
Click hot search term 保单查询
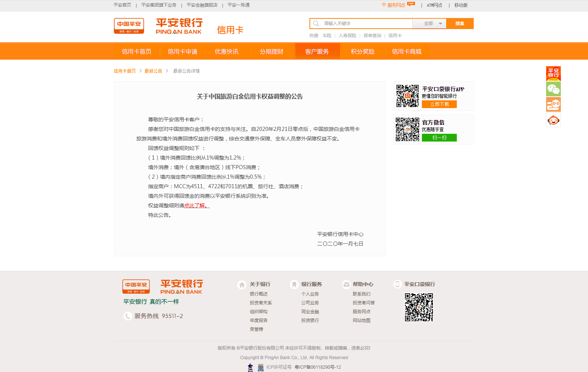[372, 36]
